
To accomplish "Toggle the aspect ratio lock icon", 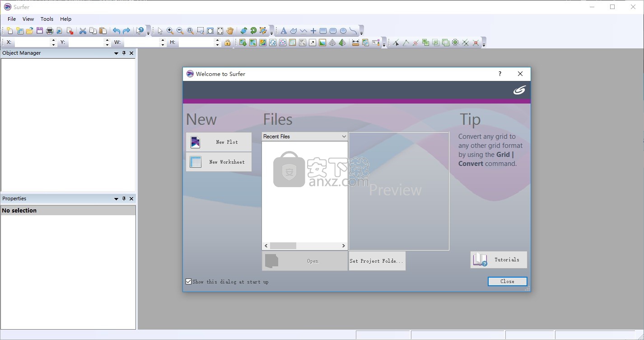I will coord(228,42).
